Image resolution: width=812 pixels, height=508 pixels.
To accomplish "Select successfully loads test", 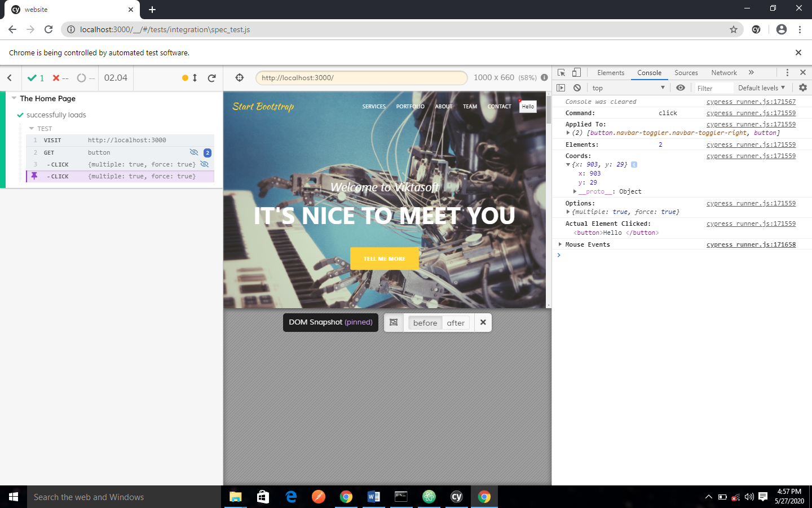I will [x=56, y=115].
